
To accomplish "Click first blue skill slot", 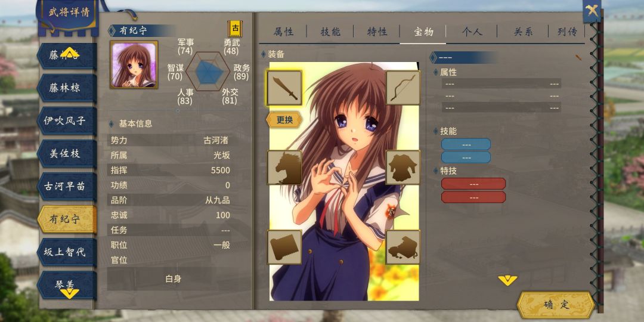I will [x=466, y=144].
